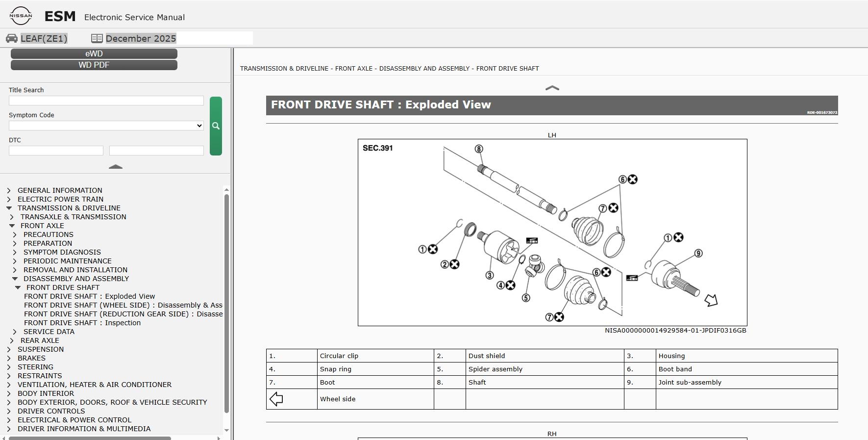Collapse DISASSEMBLY AND ASSEMBLY node
The width and height of the screenshot is (868, 440).
coord(15,279)
